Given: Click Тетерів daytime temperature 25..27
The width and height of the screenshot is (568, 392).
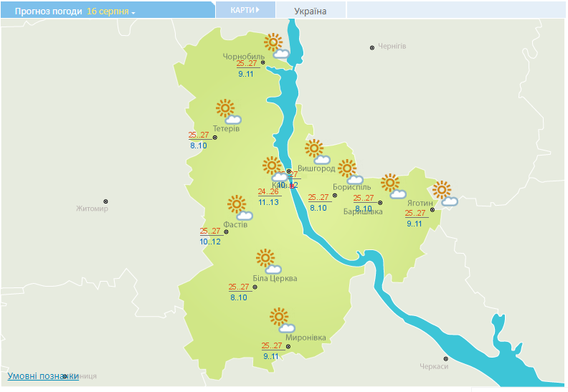Looking at the screenshot, I should point(199,135).
